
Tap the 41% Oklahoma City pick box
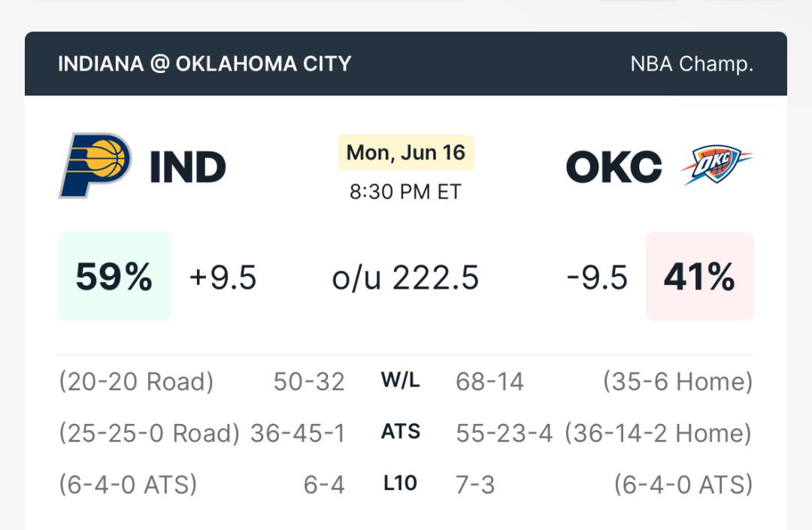tap(700, 277)
